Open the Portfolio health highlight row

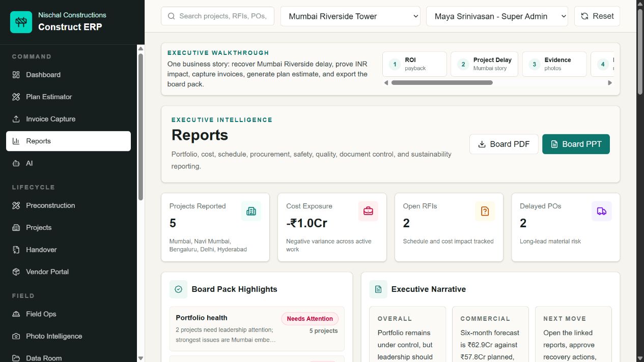click(x=257, y=328)
